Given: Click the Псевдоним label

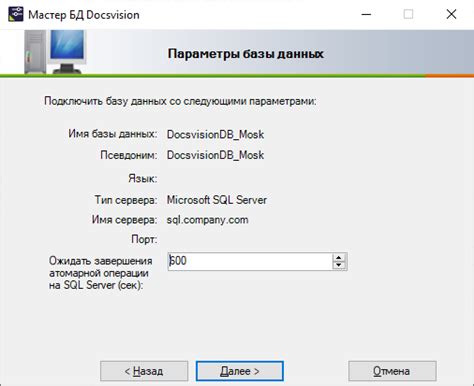Looking at the screenshot, I should point(129,155).
